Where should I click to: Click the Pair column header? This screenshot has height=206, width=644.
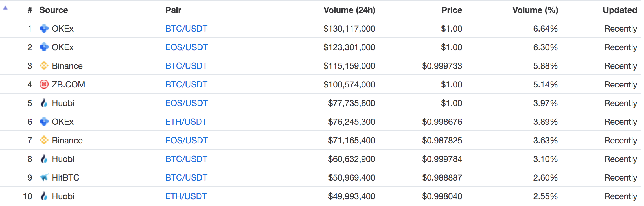173,10
